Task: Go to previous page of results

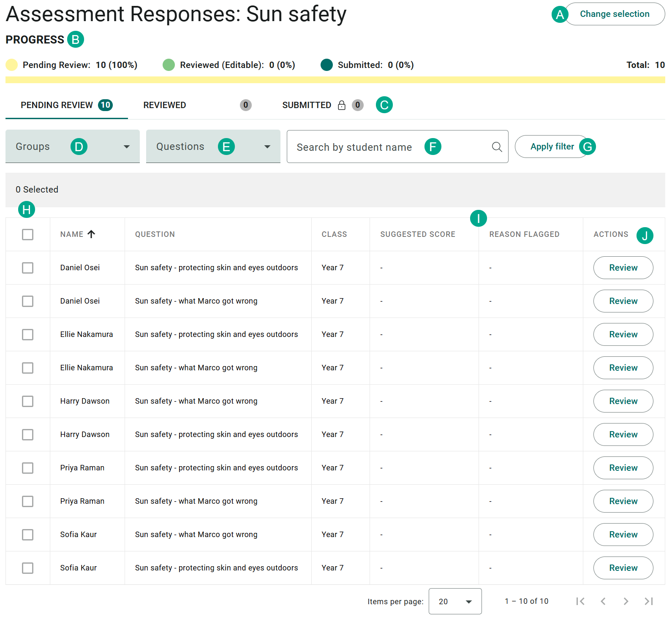Action: click(x=603, y=601)
